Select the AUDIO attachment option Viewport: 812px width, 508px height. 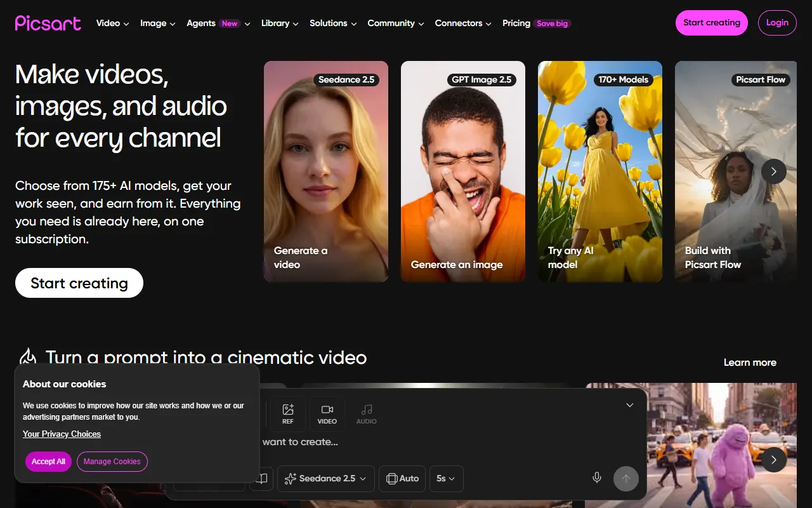(x=367, y=414)
